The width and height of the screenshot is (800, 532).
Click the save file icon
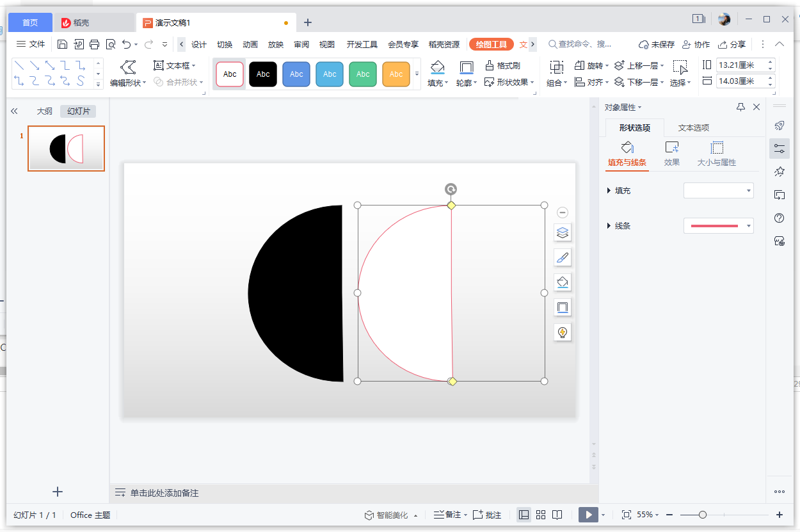62,44
